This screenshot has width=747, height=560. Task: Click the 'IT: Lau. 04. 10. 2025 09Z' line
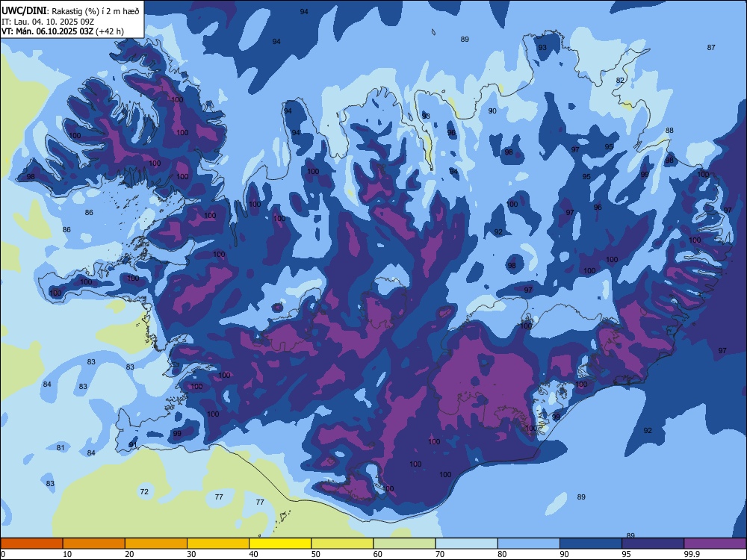click(47, 22)
